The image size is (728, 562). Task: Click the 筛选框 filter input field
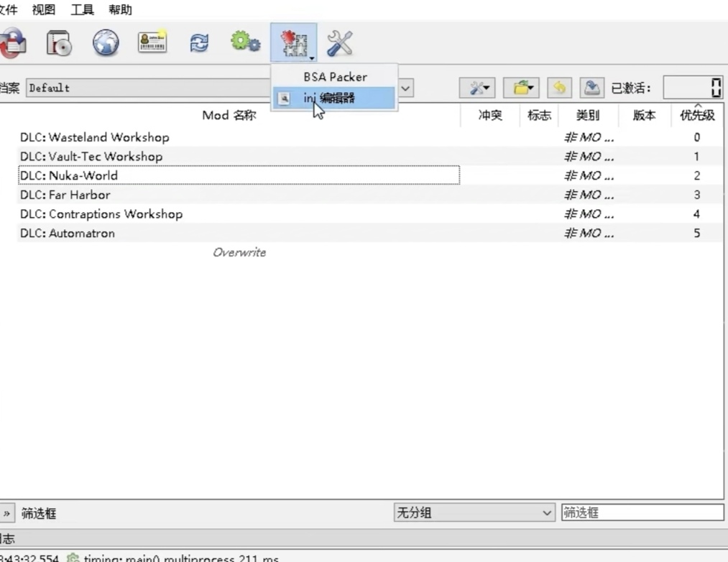pos(642,512)
